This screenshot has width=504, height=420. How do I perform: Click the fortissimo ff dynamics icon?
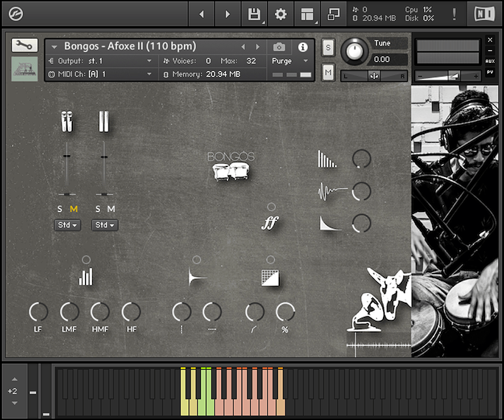click(270, 223)
